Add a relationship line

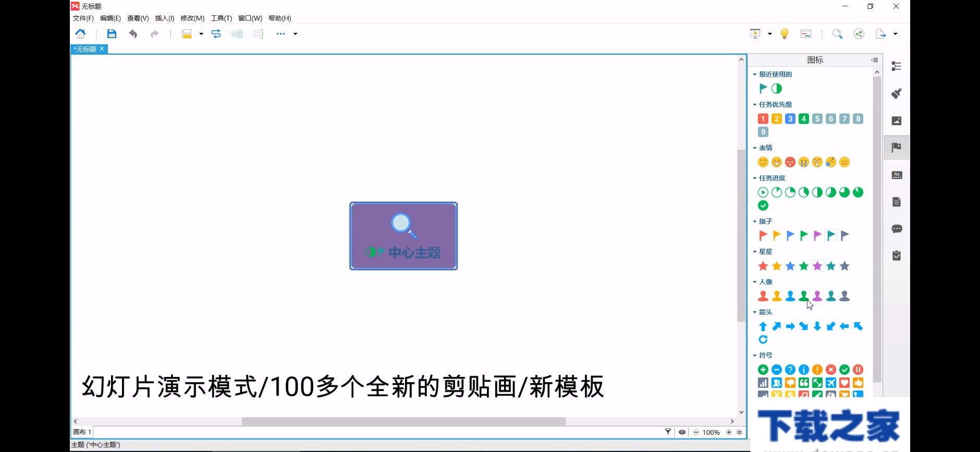pyautogui.click(x=216, y=34)
